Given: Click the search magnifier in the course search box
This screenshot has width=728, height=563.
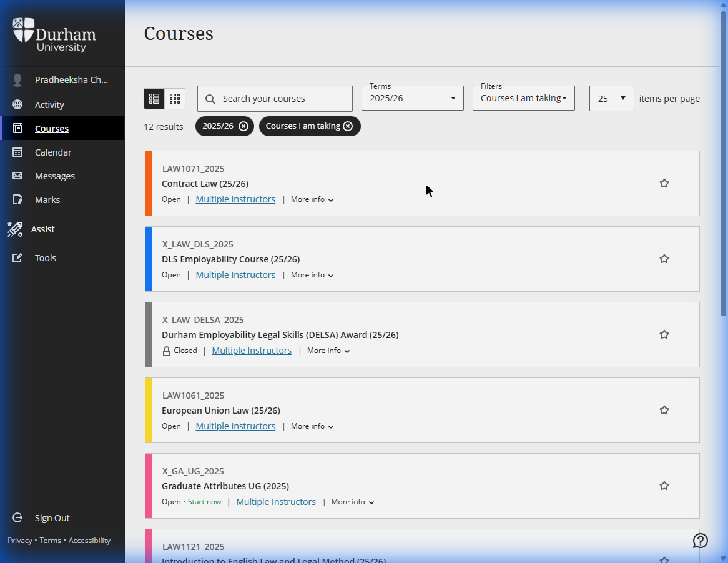Looking at the screenshot, I should pos(210,99).
